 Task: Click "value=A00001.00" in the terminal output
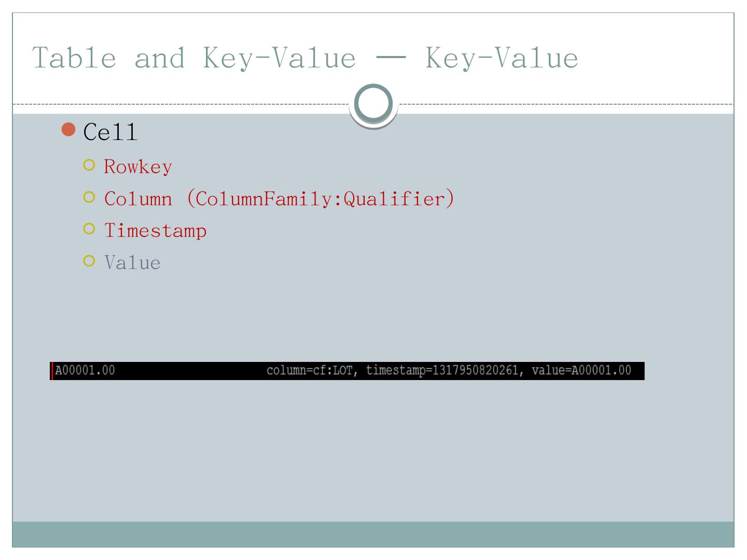pos(582,371)
